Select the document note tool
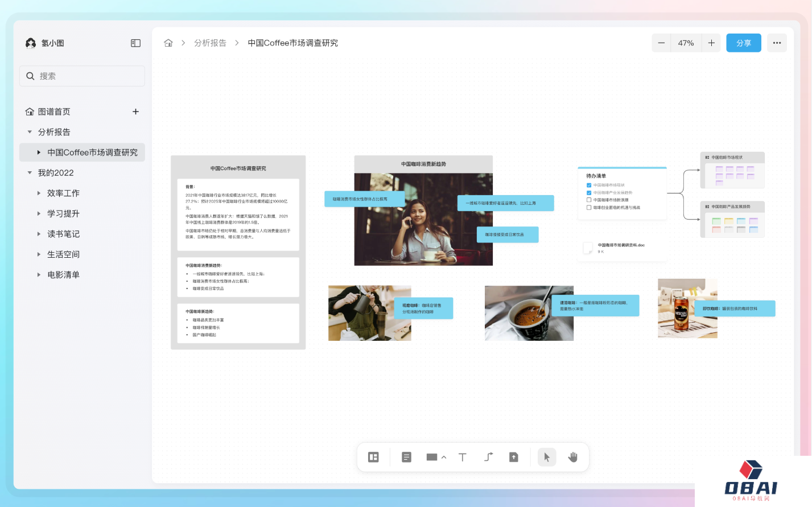The height and width of the screenshot is (507, 812). (x=406, y=457)
